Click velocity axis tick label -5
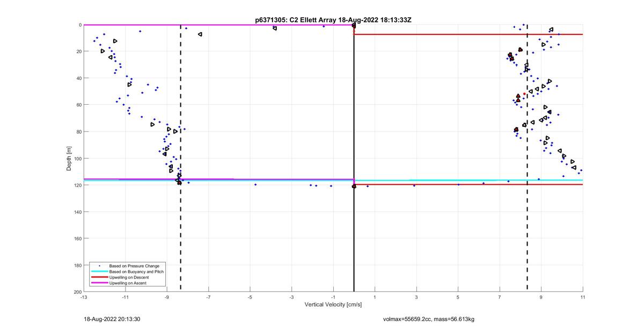 coord(250,297)
